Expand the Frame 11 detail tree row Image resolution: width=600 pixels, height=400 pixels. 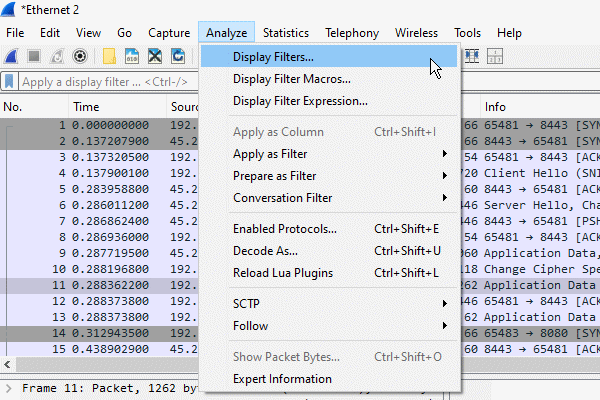tap(9, 389)
